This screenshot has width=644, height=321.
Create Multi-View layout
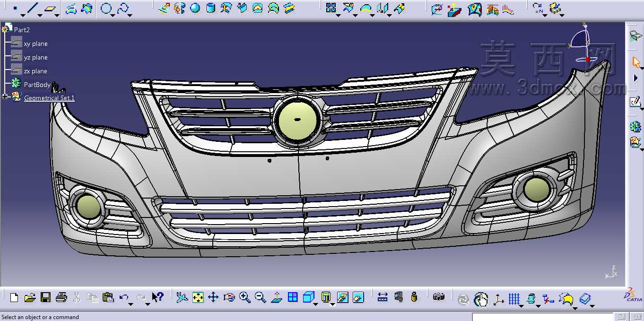(293, 297)
